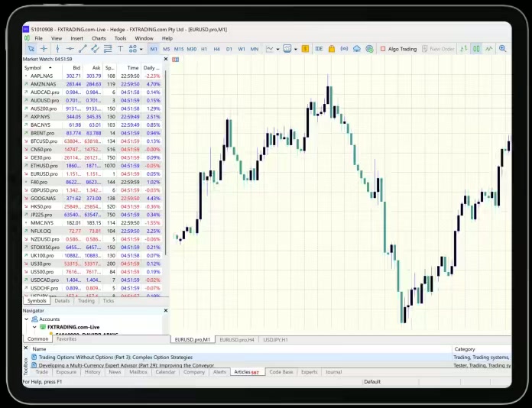Switch chart to bar chart style
This screenshot has height=408, width=532.
pos(463,49)
